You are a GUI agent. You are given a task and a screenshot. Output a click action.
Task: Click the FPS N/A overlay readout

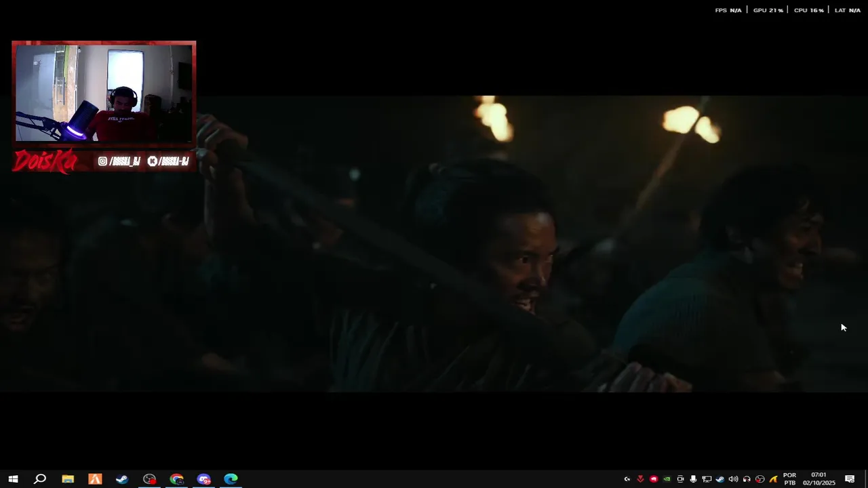pyautogui.click(x=728, y=10)
